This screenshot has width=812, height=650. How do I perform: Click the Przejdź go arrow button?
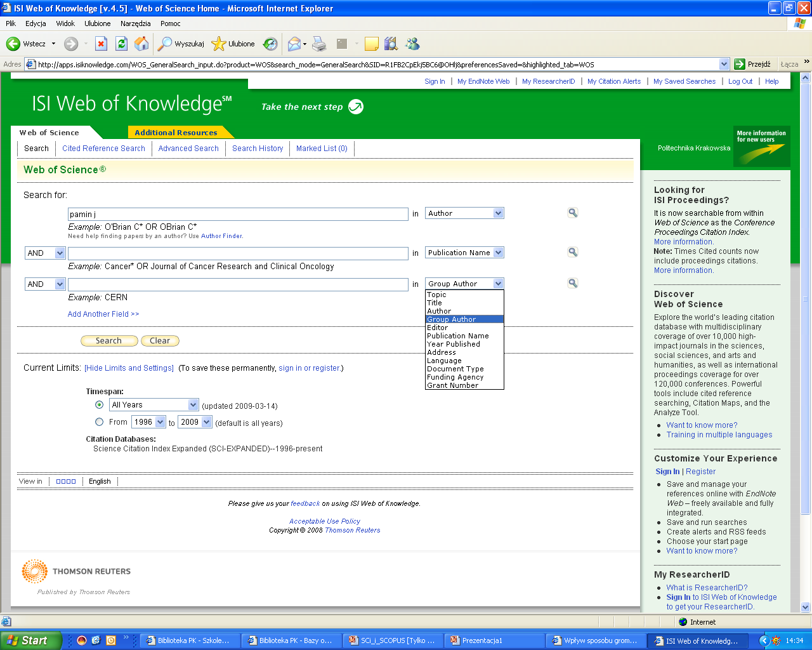tap(752, 64)
